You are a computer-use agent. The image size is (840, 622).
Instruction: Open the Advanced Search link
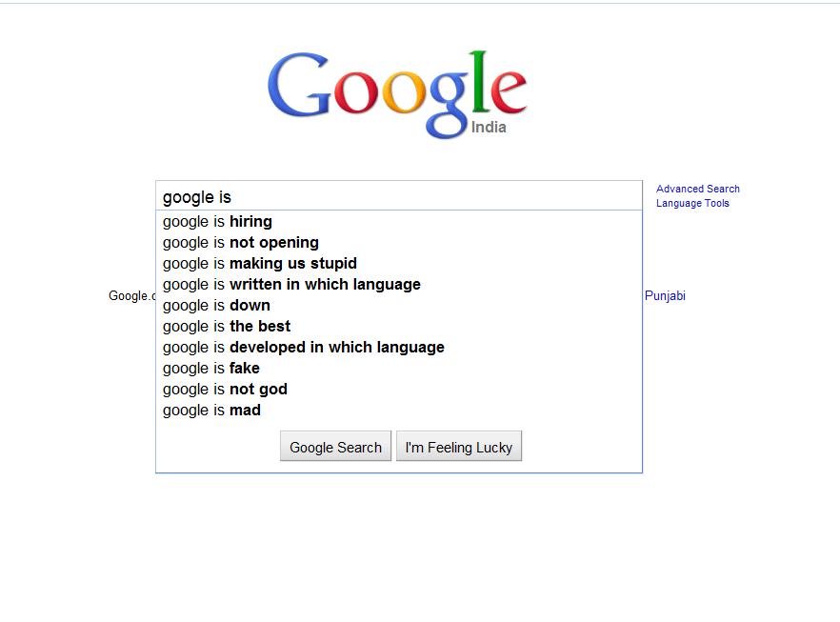point(698,188)
